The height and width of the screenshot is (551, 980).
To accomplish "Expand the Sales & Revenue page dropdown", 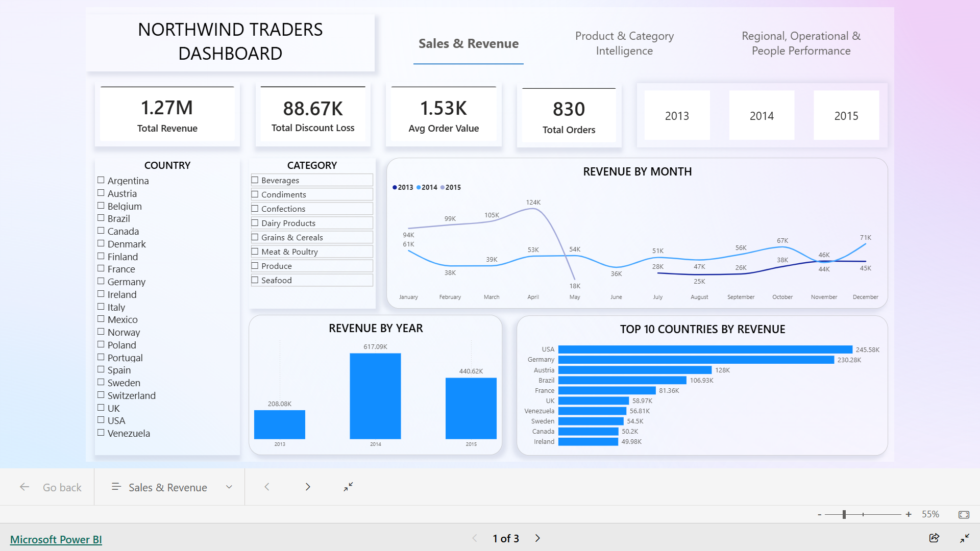I will coord(229,487).
